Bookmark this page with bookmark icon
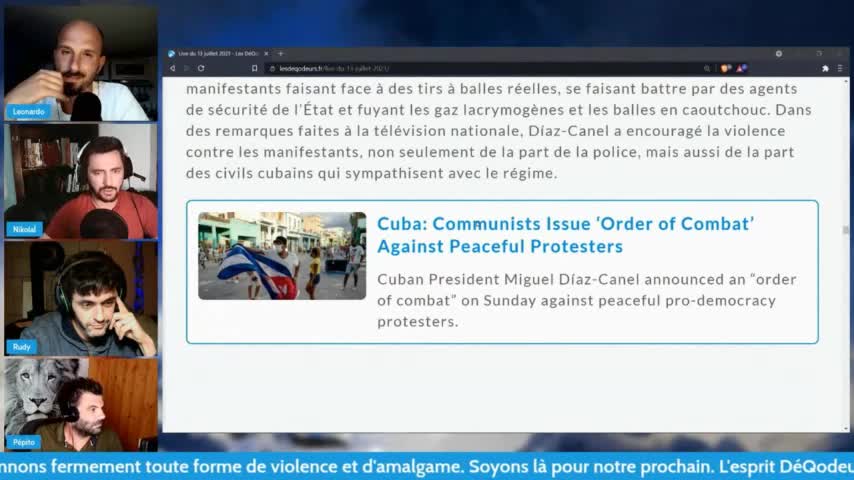854x480 pixels. click(x=254, y=69)
